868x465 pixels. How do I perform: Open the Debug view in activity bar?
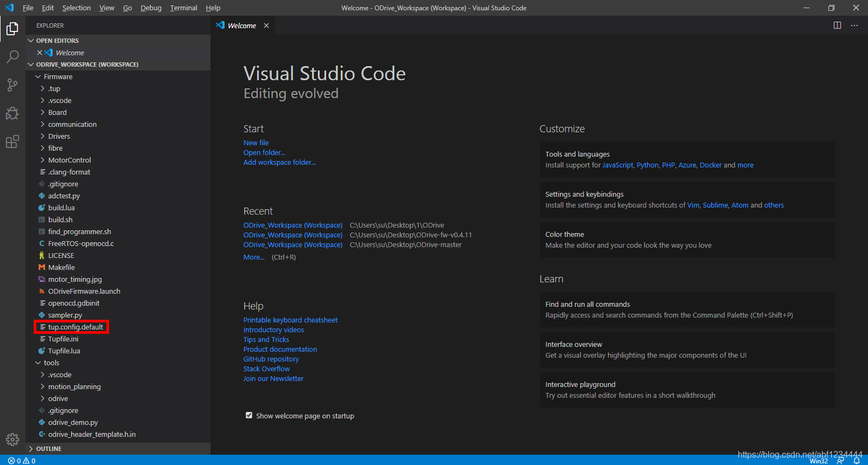click(12, 113)
